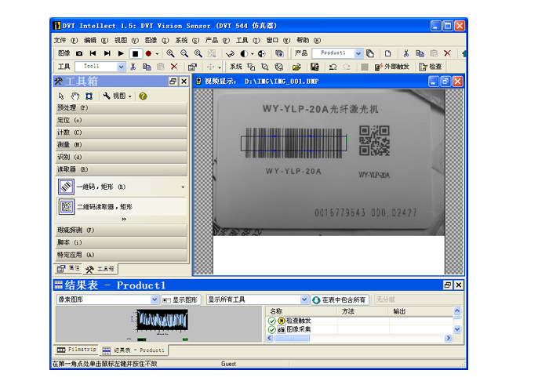
Task: Click the zoom in magnifier icon
Action: pos(170,53)
